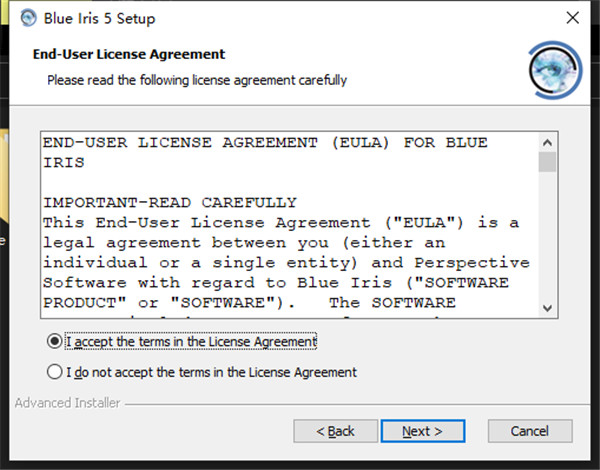Select the accept-terms radio button
600x470 pixels.
click(54, 341)
